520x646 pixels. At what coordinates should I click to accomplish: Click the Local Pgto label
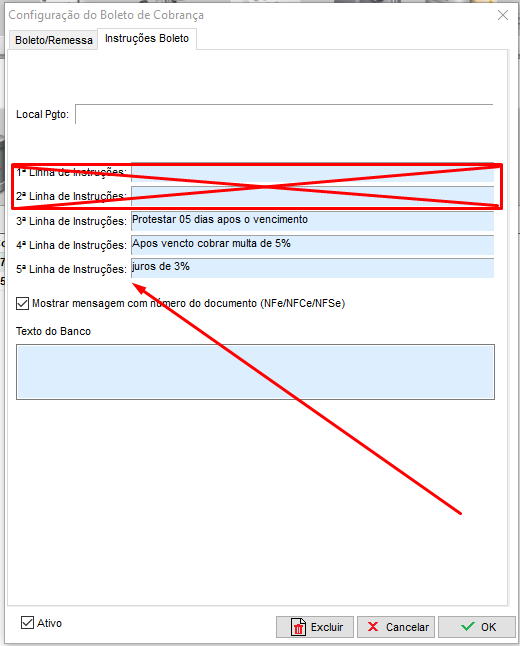point(42,115)
